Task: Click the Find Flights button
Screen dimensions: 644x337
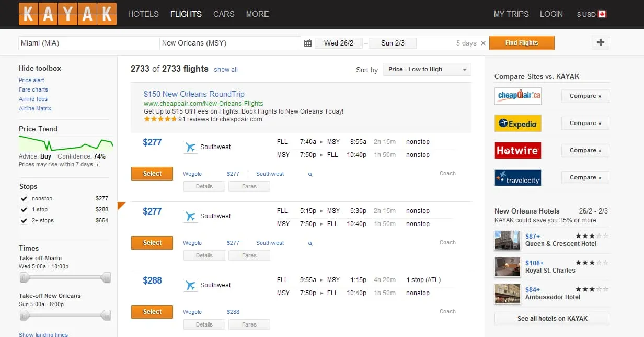Action: 522,43
